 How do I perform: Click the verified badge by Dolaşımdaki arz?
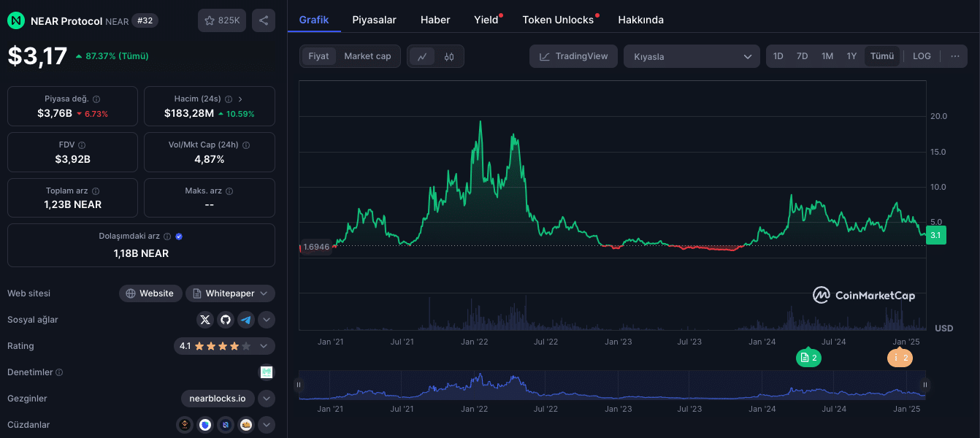coord(179,237)
